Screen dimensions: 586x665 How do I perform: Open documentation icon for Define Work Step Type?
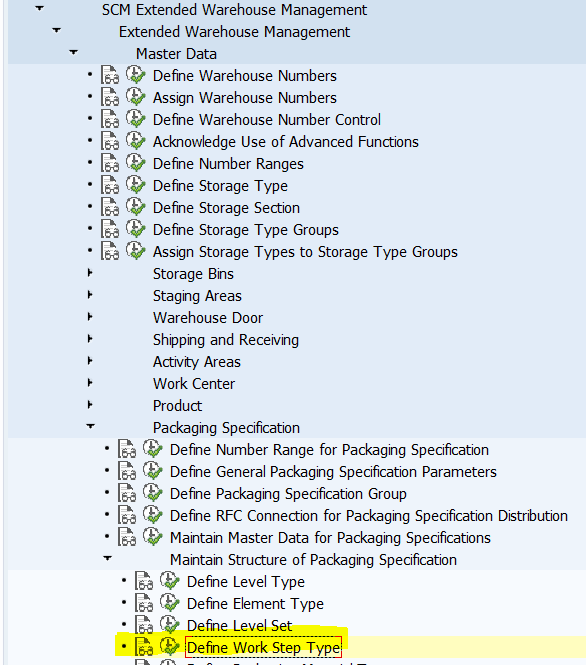[144, 648]
